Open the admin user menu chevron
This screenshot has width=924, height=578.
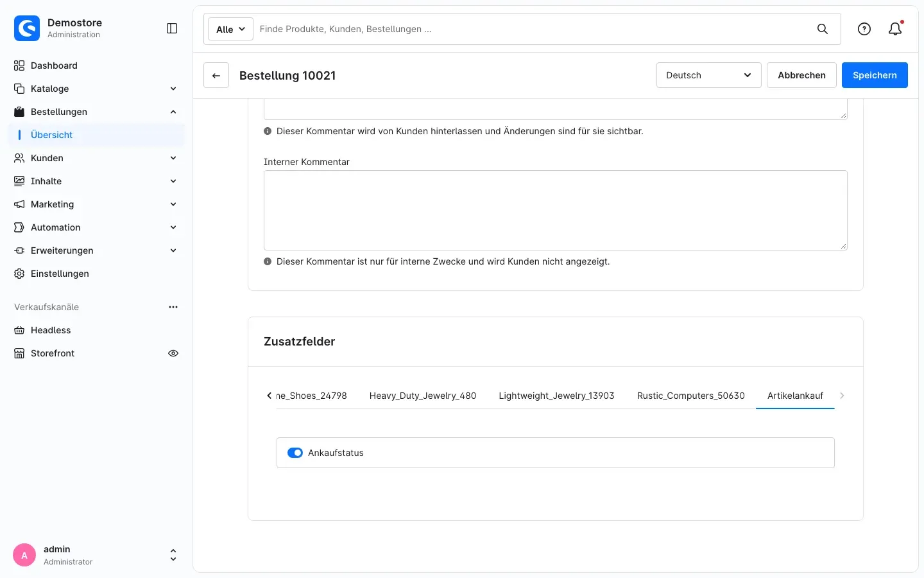tap(173, 556)
